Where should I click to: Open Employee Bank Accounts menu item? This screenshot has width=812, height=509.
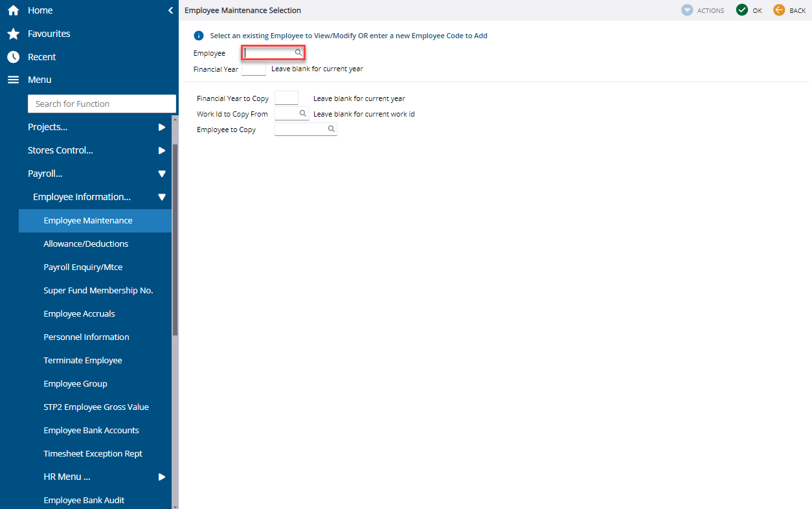[91, 430]
